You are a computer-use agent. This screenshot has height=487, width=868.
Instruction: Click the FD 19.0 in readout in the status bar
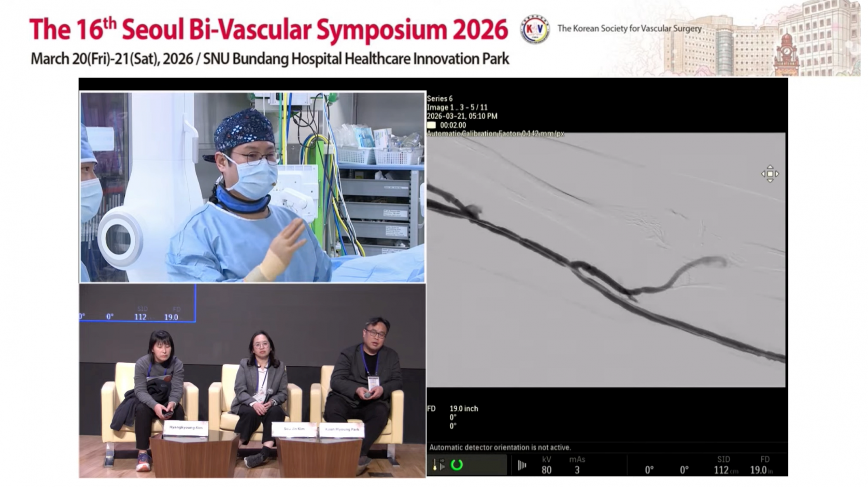[761, 465]
